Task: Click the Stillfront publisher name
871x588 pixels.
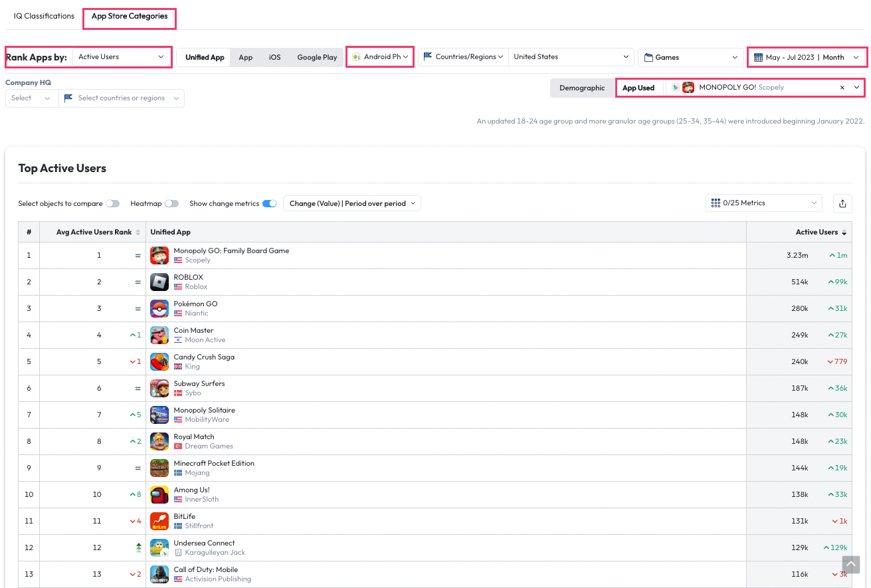Action: click(200, 526)
